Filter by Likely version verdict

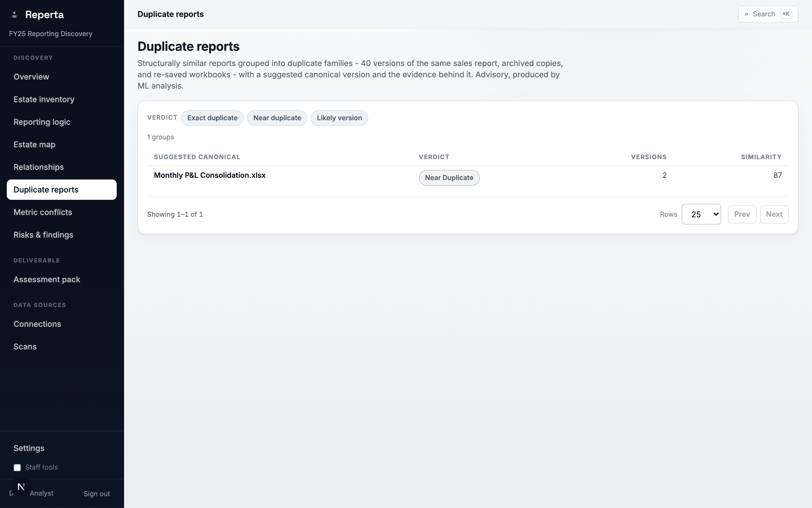[x=339, y=118]
